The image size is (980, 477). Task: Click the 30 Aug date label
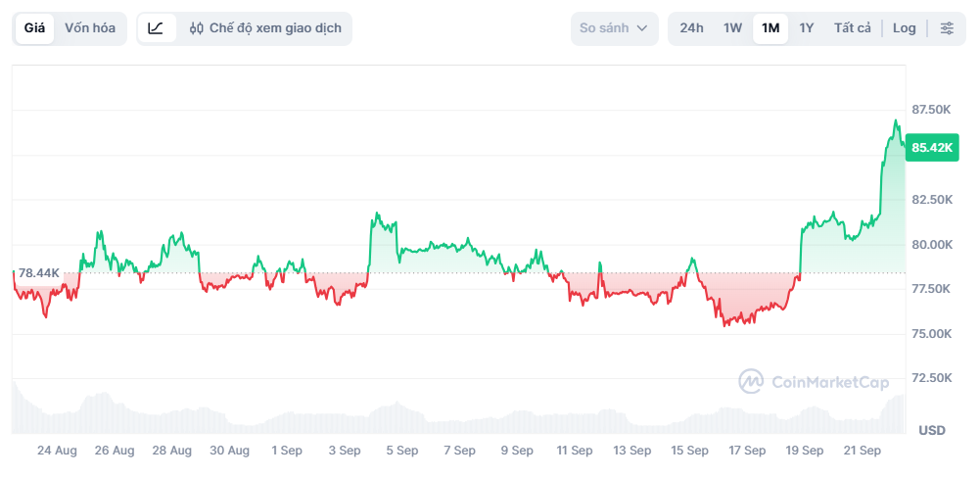[x=229, y=451]
